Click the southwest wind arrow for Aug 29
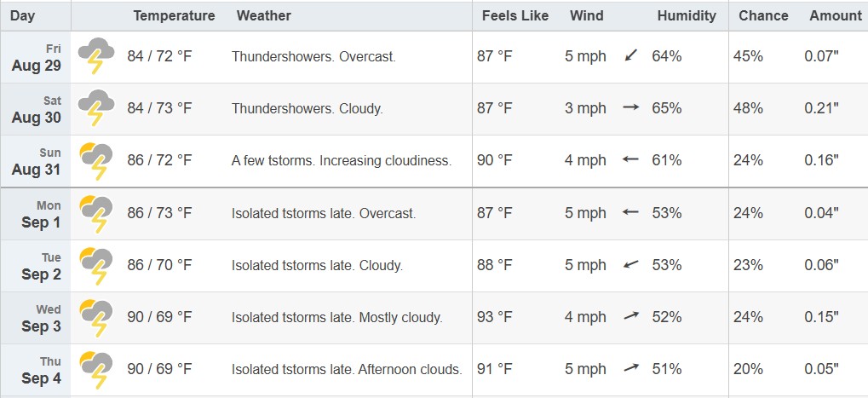The height and width of the screenshot is (398, 868). [x=631, y=55]
